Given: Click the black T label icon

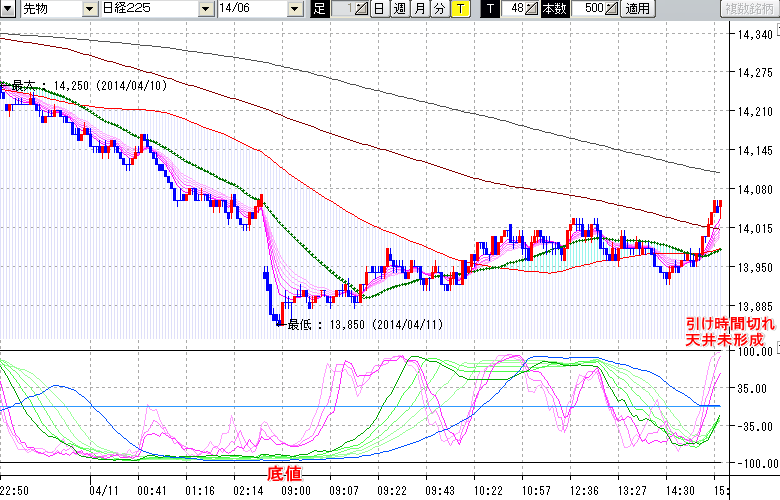Looking at the screenshot, I should tap(489, 9).
